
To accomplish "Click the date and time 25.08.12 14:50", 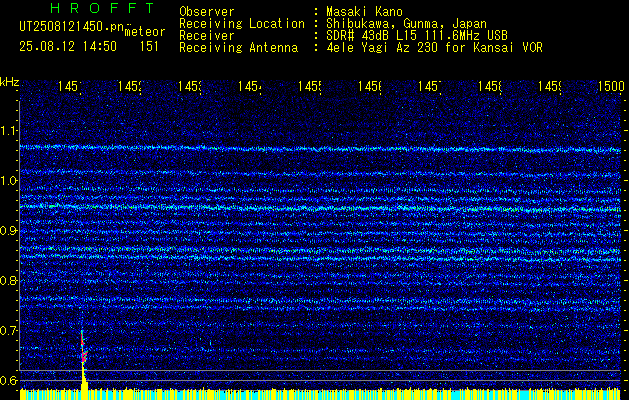I will [68, 47].
